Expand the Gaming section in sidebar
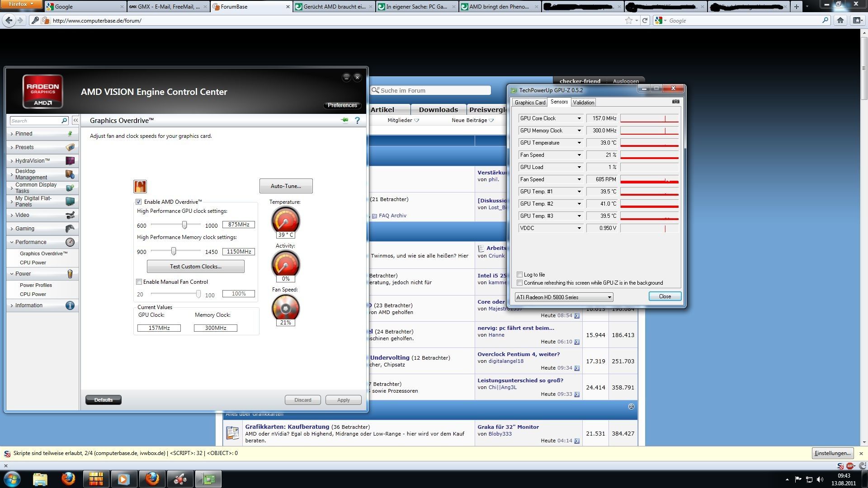This screenshot has width=868, height=488. (25, 229)
